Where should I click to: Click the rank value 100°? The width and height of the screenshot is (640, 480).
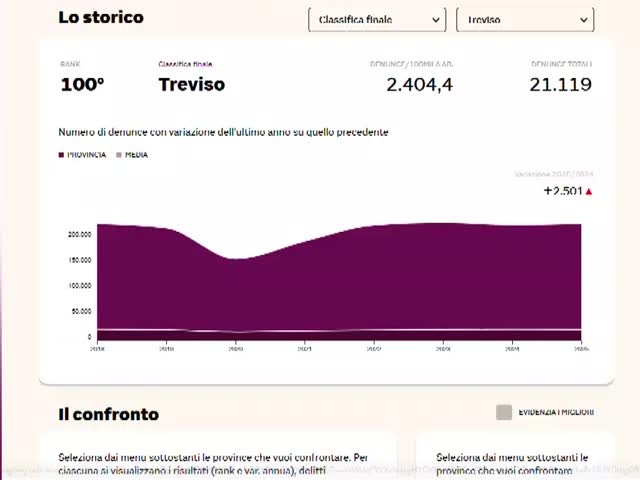tap(82, 84)
